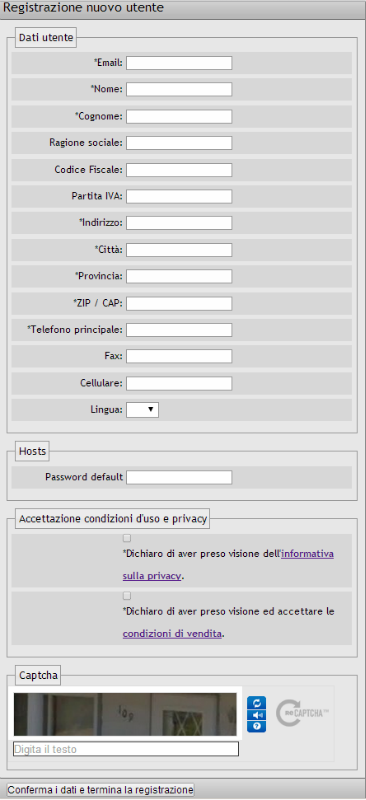The width and height of the screenshot is (366, 800).
Task: Select the Cognome text box
Action: pyautogui.click(x=179, y=116)
